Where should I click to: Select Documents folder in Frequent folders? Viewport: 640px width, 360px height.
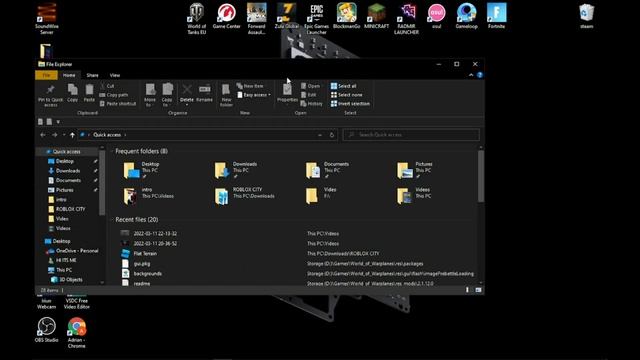pos(328,170)
